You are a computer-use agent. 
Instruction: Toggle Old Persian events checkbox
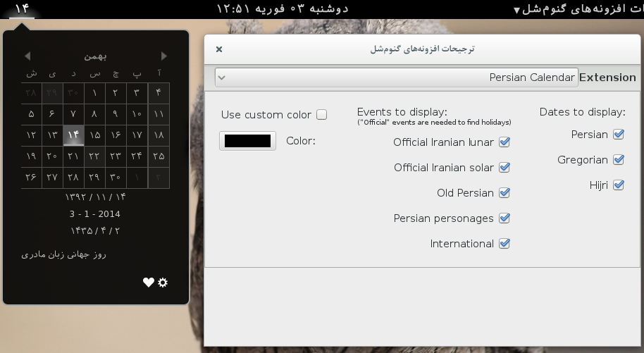(504, 193)
